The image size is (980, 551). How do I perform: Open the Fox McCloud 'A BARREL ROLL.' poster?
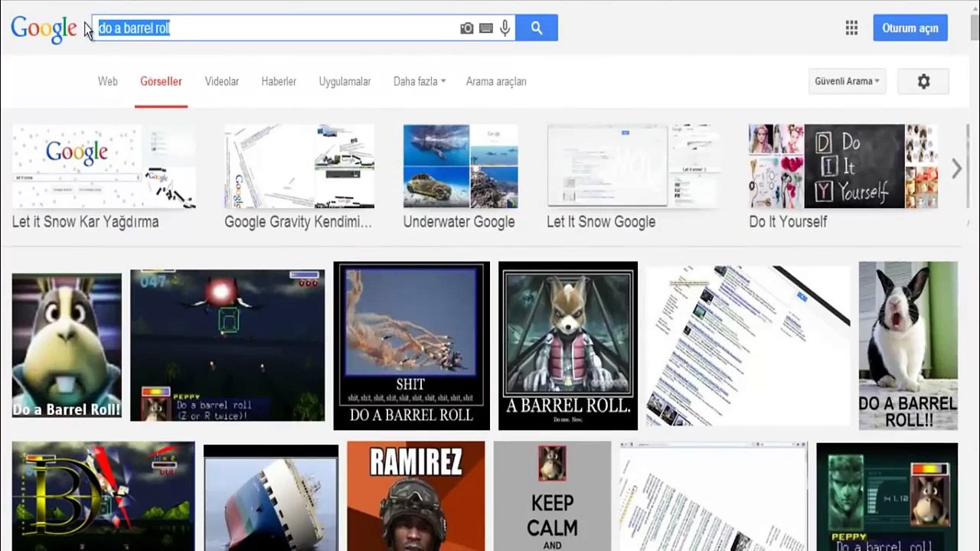point(568,346)
